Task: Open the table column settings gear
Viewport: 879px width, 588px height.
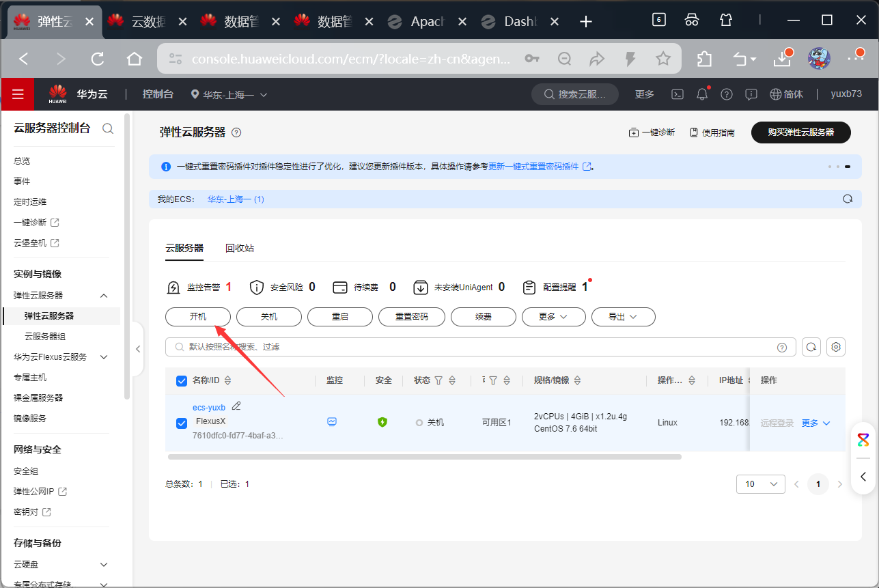Action: point(836,347)
